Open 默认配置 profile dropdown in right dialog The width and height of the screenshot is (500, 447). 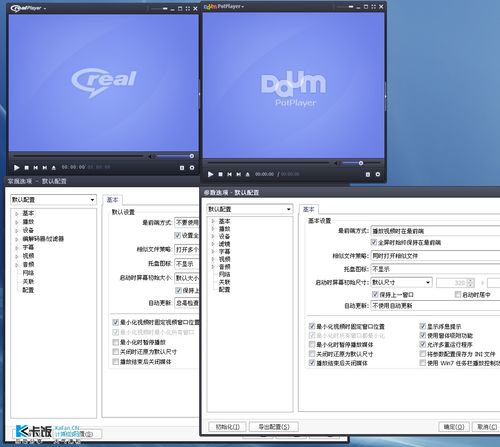tap(250, 209)
